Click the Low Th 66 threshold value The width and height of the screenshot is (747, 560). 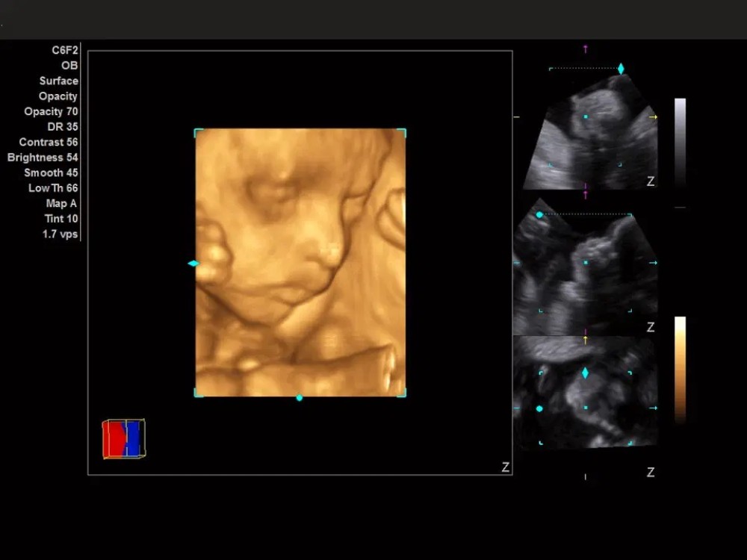(53, 188)
